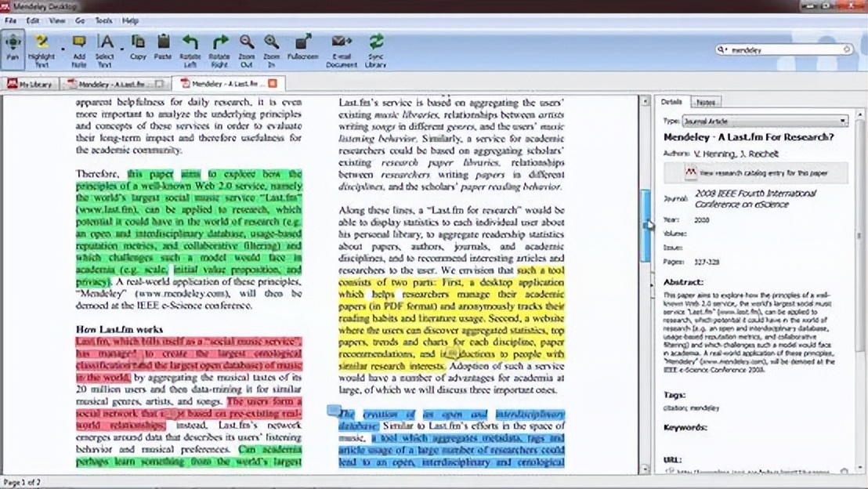Switch to the Notes tab
The height and width of the screenshot is (489, 868).
point(705,103)
